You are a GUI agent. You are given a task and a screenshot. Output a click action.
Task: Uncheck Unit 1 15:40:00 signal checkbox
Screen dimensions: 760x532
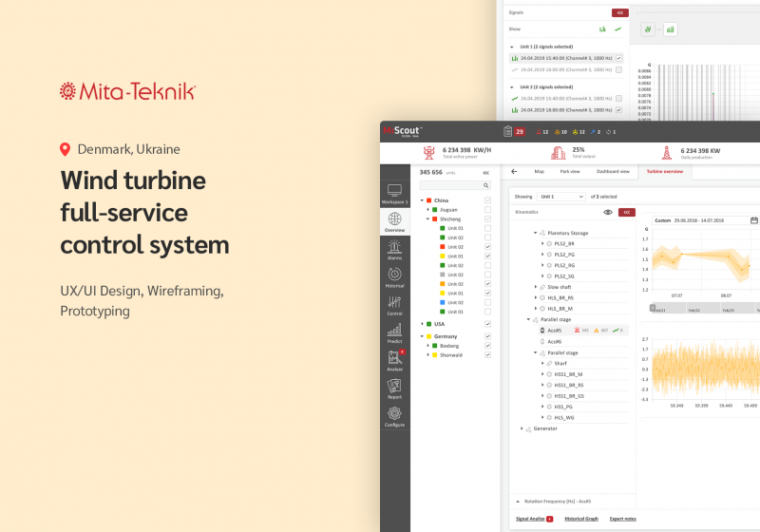pos(619,58)
